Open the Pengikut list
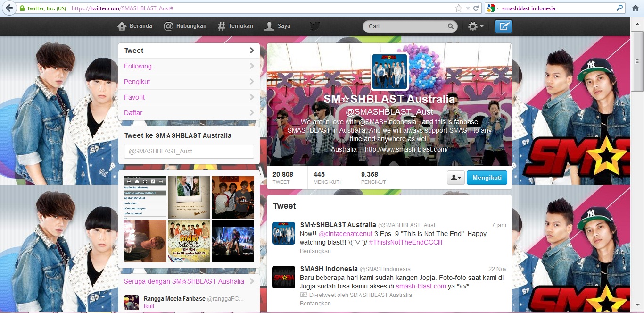Viewport: 644px width, 313px height. point(138,82)
